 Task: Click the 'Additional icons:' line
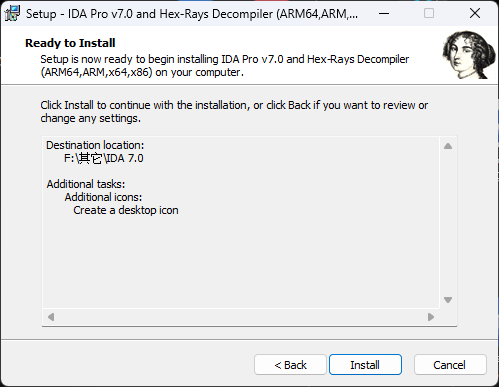[103, 197]
